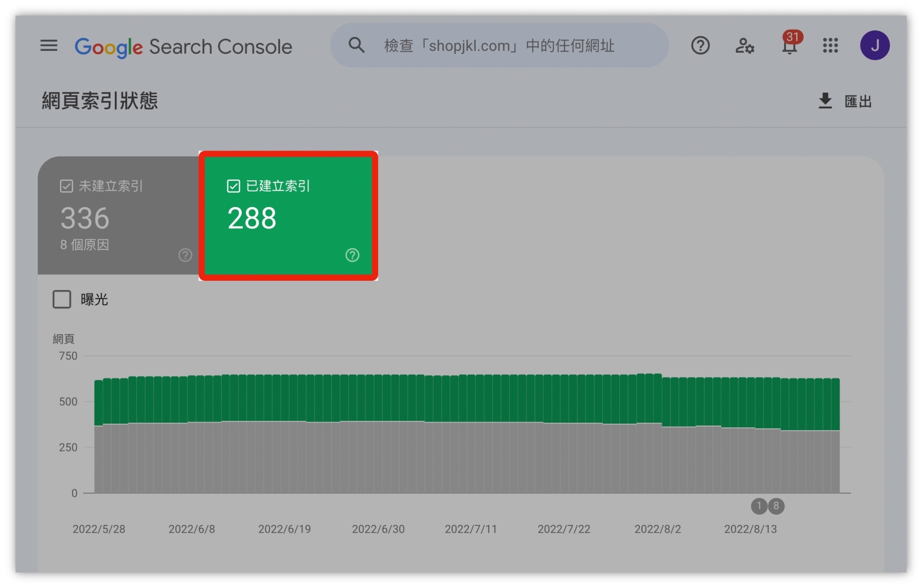Toggle the 已建立索引 checkbox
The height and width of the screenshot is (588, 922).
point(234,186)
